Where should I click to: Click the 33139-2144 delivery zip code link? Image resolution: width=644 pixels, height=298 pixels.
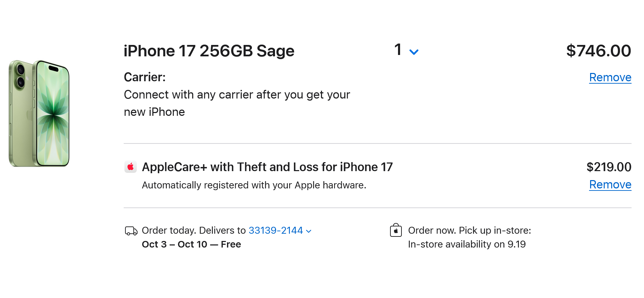pyautogui.click(x=275, y=230)
